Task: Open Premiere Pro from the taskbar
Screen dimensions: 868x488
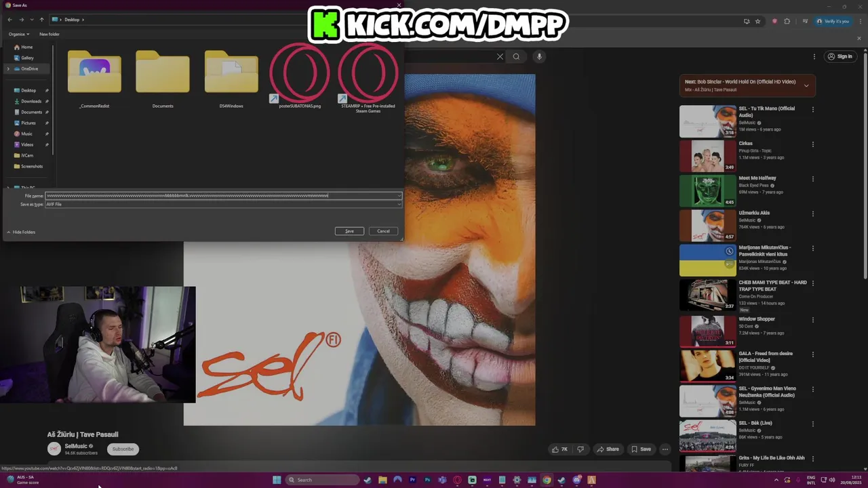Action: (412, 480)
